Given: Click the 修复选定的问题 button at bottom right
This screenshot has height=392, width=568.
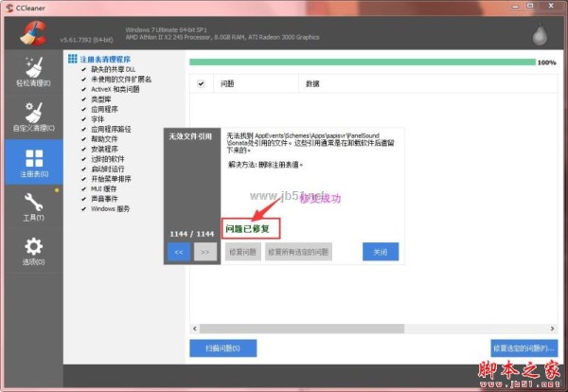Looking at the screenshot, I should pyautogui.click(x=524, y=347).
